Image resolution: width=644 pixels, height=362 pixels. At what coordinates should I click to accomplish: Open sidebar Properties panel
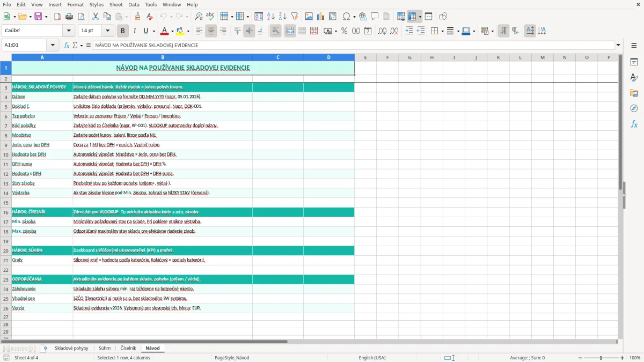[x=634, y=62]
